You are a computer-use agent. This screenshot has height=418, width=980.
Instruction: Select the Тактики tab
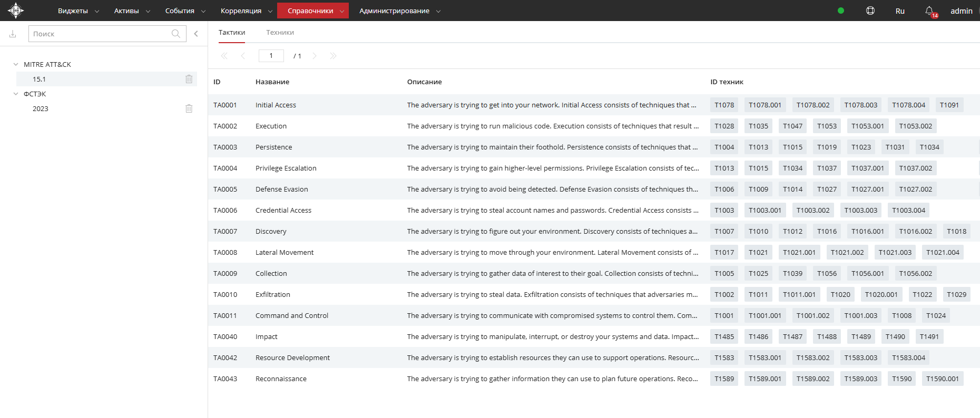[x=232, y=32]
